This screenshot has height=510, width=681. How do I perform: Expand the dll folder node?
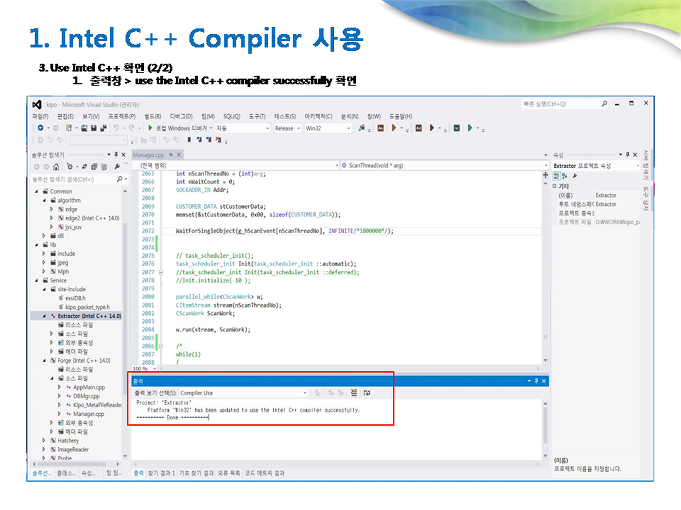[44, 235]
